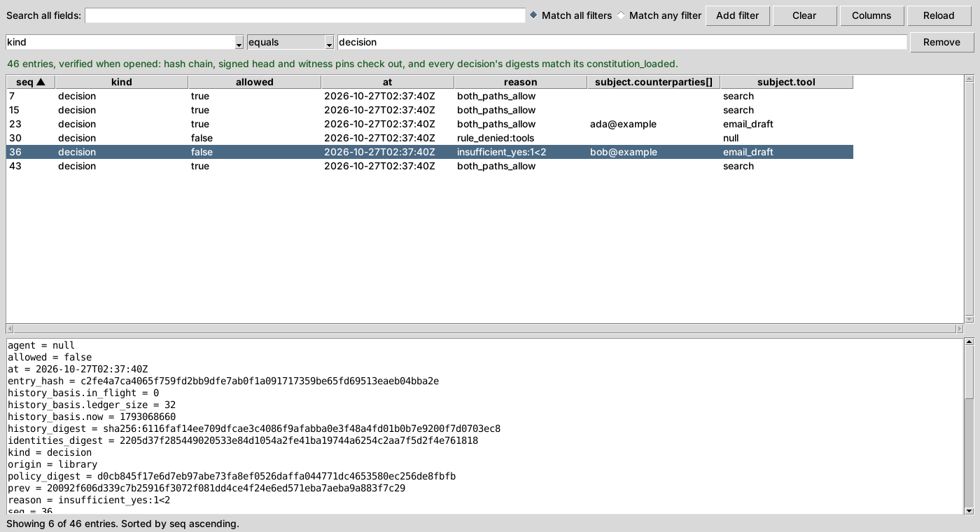980x532 pixels.
Task: Click the prev hash line in details
Action: pyautogui.click(x=206, y=488)
